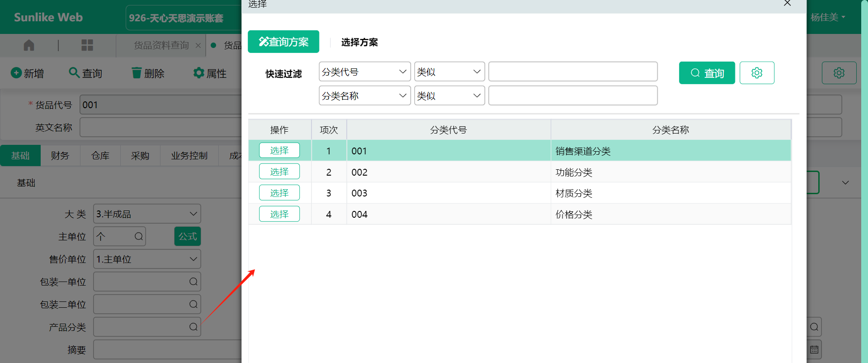Expand the 分类名称 filter field dropdown
The width and height of the screenshot is (868, 363).
(364, 96)
